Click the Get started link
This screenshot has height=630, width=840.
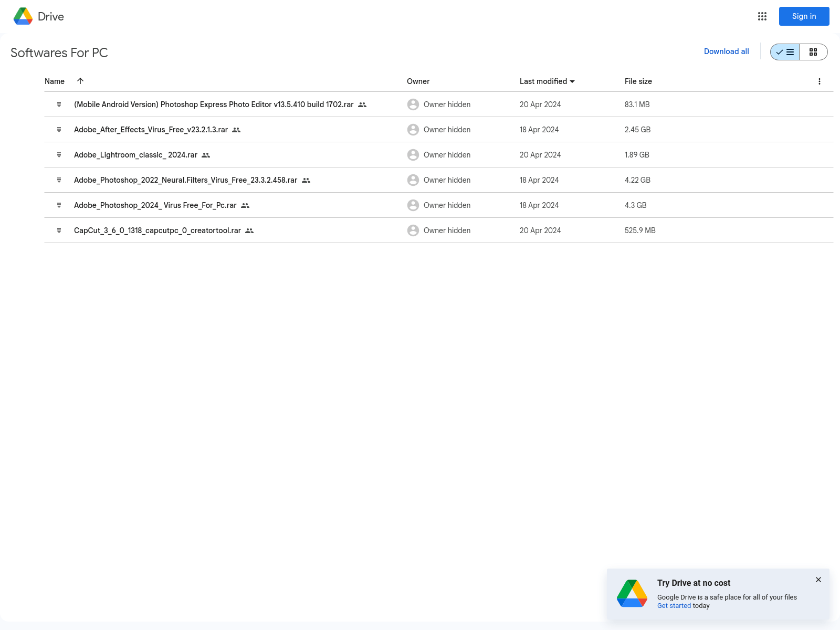click(674, 606)
